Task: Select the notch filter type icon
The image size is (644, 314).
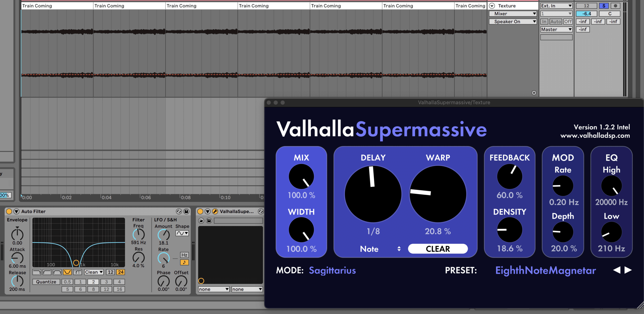Action: pos(67,272)
